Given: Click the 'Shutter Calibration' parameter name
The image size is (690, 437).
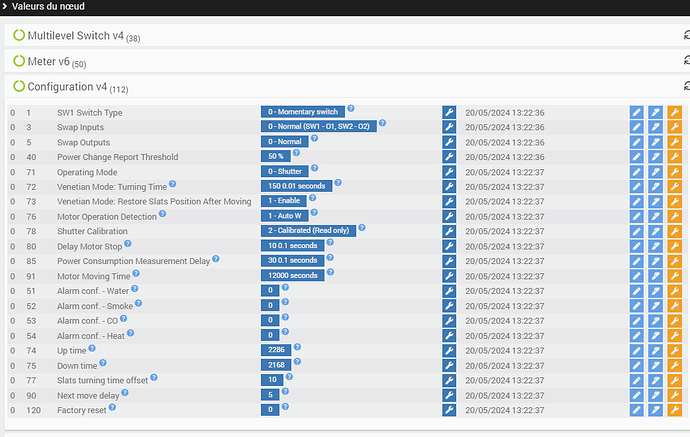Looking at the screenshot, I should click(x=92, y=231).
